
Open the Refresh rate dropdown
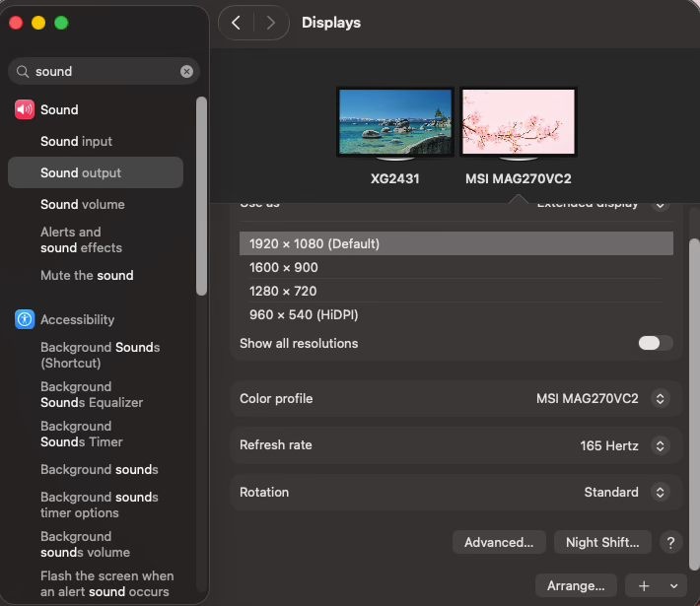coord(660,445)
